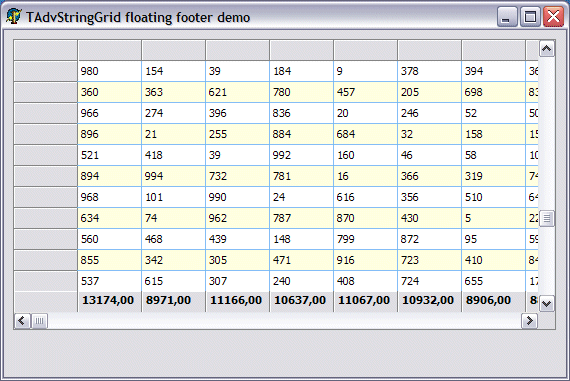Select the cell with value 916
This screenshot has width=570, height=381.
click(365, 261)
